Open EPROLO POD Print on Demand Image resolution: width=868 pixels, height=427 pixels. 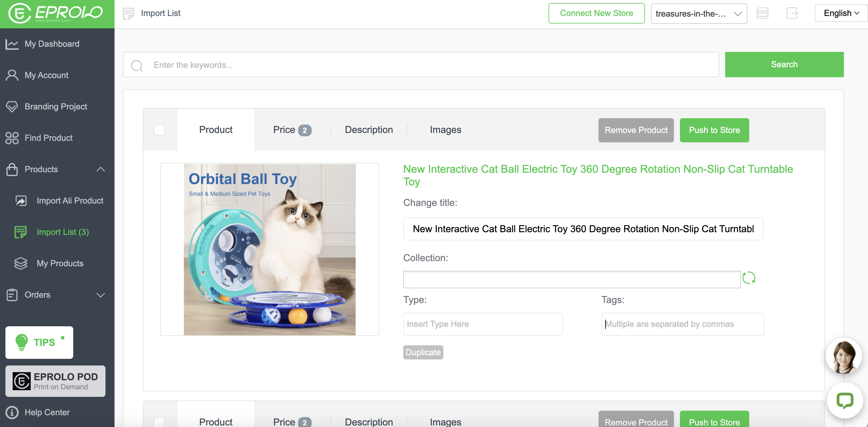[55, 381]
